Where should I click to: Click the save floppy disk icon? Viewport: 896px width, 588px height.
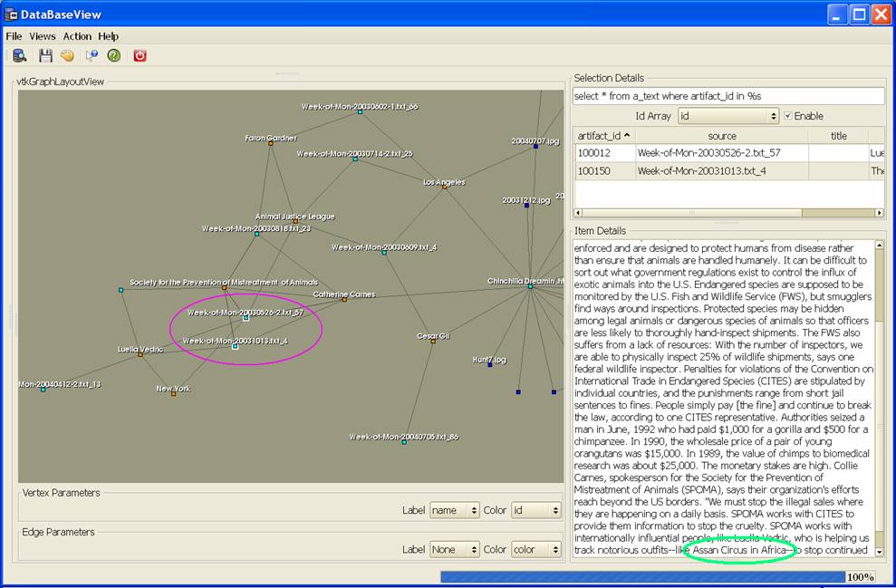[x=45, y=56]
